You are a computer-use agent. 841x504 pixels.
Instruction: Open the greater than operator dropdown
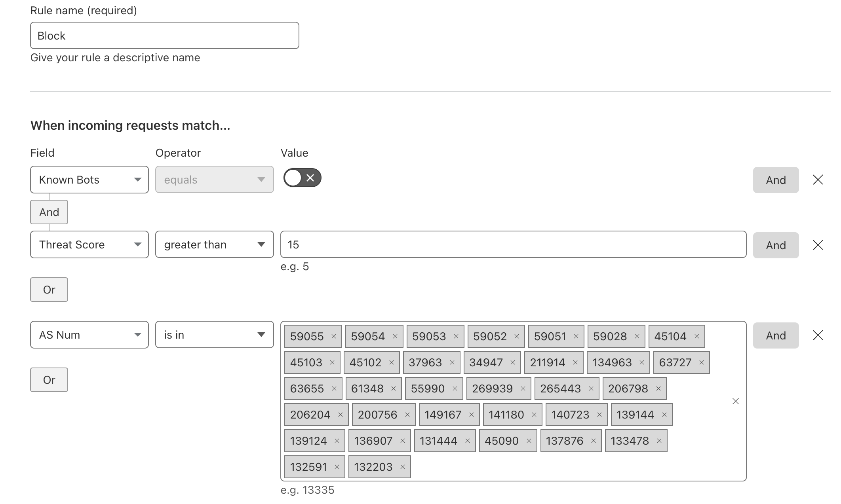point(214,244)
